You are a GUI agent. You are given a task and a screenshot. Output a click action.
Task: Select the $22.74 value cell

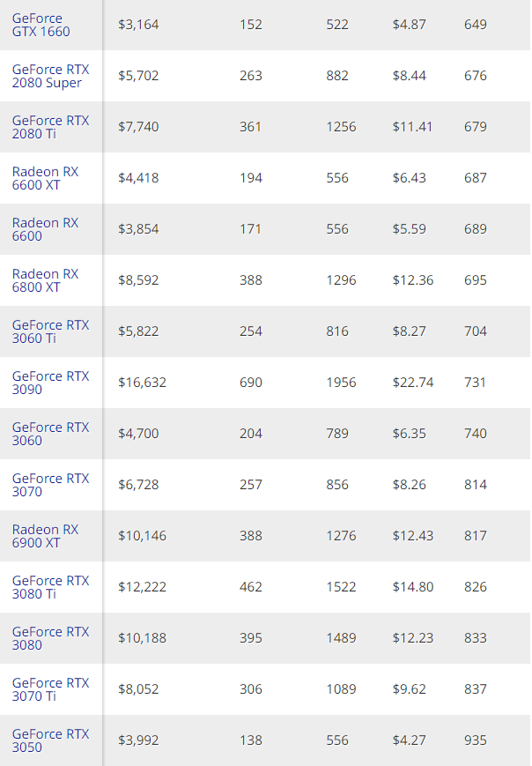click(x=412, y=383)
